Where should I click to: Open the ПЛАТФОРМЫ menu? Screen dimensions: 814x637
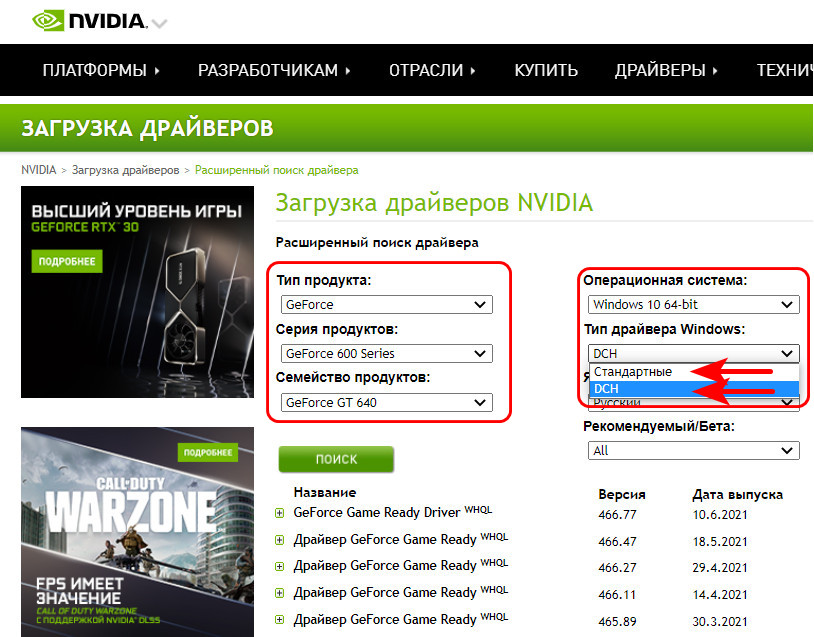(x=101, y=70)
